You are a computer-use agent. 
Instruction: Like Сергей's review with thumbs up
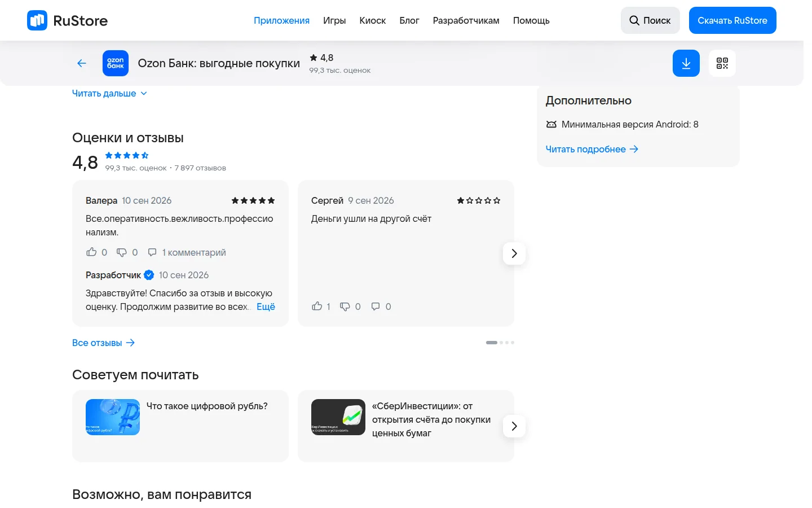click(317, 306)
